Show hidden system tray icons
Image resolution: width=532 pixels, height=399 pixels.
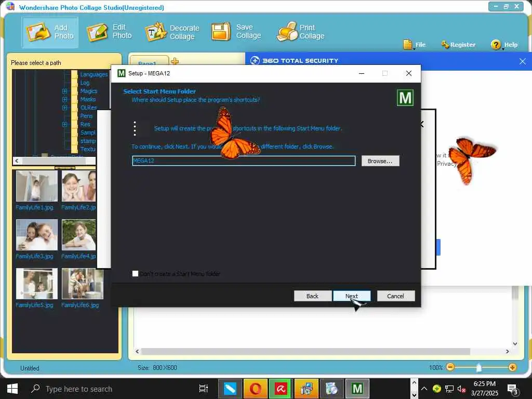[424, 389]
